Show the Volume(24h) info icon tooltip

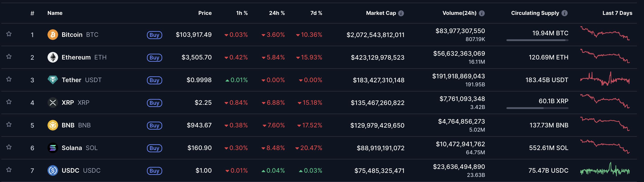pos(482,13)
